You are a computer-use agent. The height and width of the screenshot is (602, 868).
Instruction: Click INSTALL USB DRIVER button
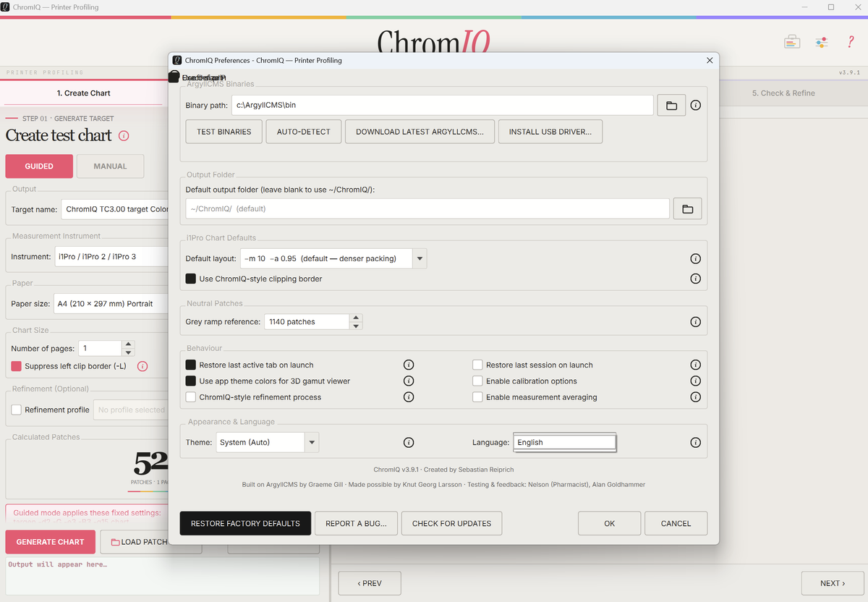click(550, 132)
